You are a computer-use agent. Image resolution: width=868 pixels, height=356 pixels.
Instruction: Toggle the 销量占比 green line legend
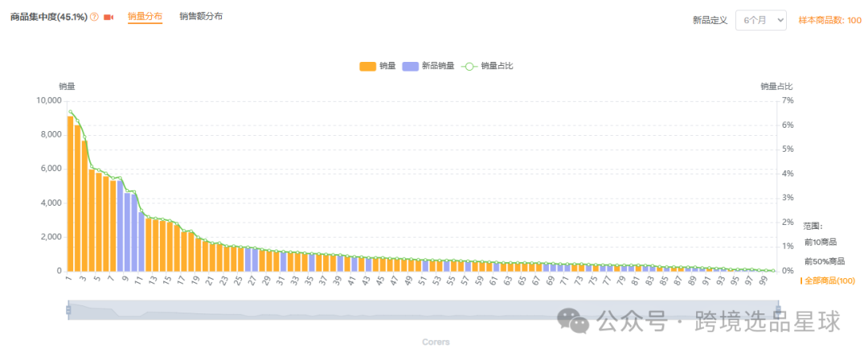point(487,66)
